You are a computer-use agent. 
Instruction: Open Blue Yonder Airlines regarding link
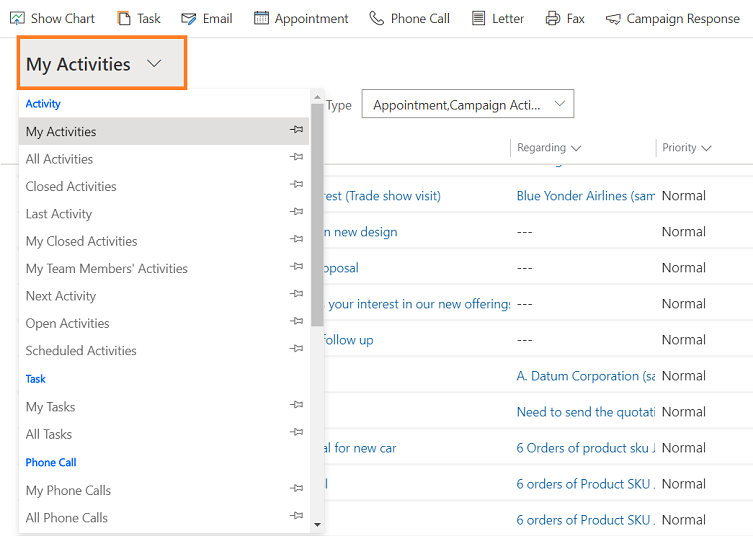coord(585,195)
